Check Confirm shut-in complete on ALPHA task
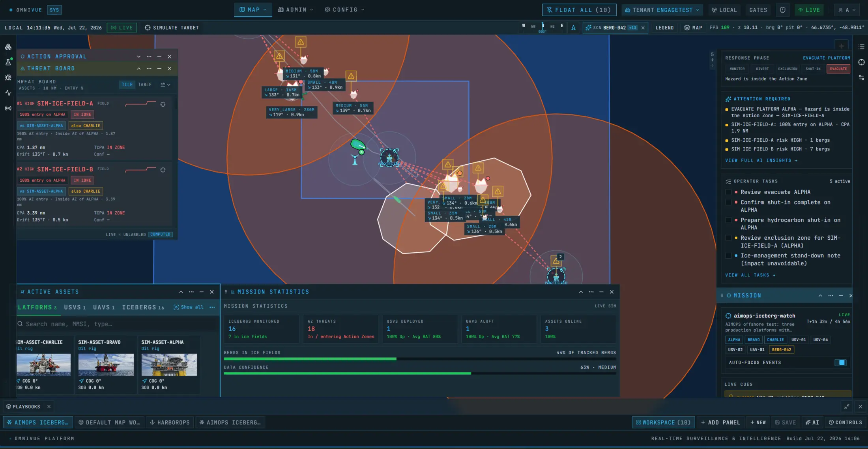The width and height of the screenshot is (868, 449). point(728,202)
